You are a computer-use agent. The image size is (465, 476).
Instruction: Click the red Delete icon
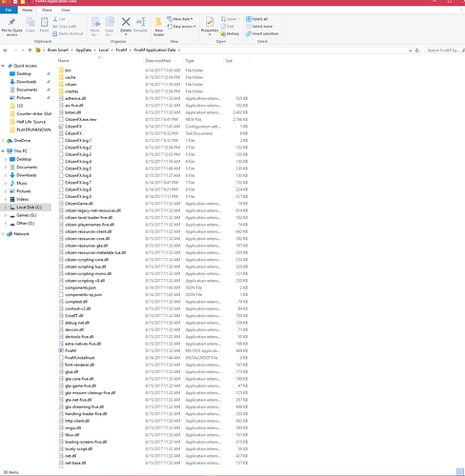(x=126, y=22)
